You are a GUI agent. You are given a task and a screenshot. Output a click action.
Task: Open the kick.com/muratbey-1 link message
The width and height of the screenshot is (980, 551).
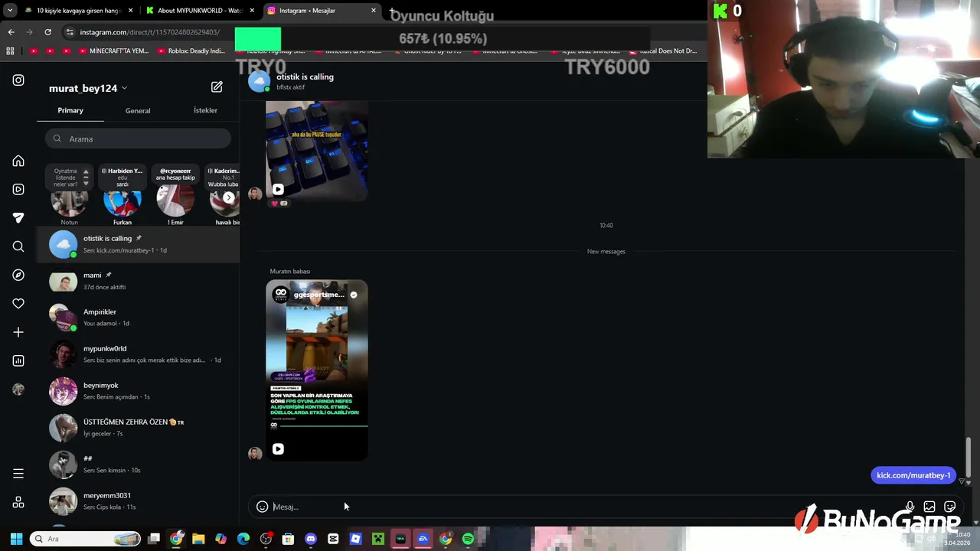click(913, 475)
